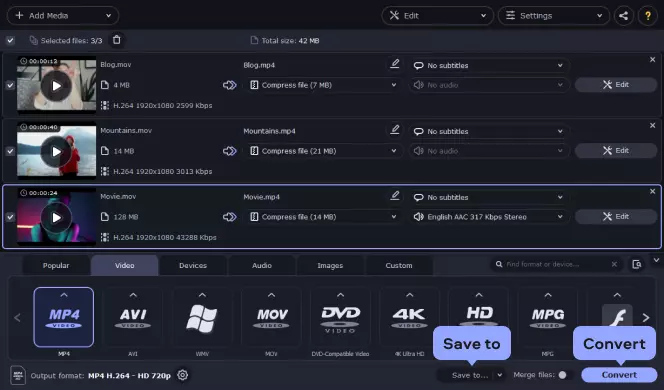Select the HD video format icon

[x=479, y=311]
